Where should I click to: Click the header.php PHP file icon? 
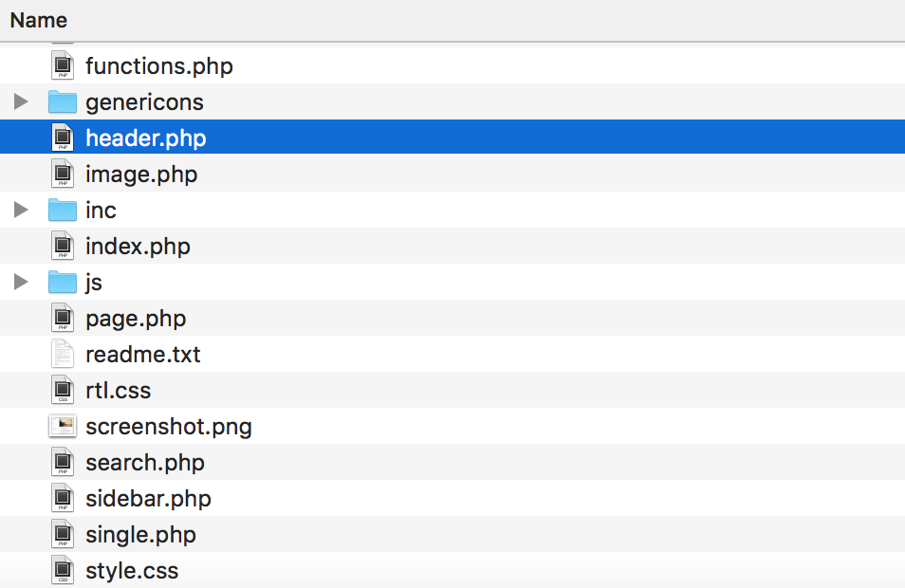(x=63, y=138)
